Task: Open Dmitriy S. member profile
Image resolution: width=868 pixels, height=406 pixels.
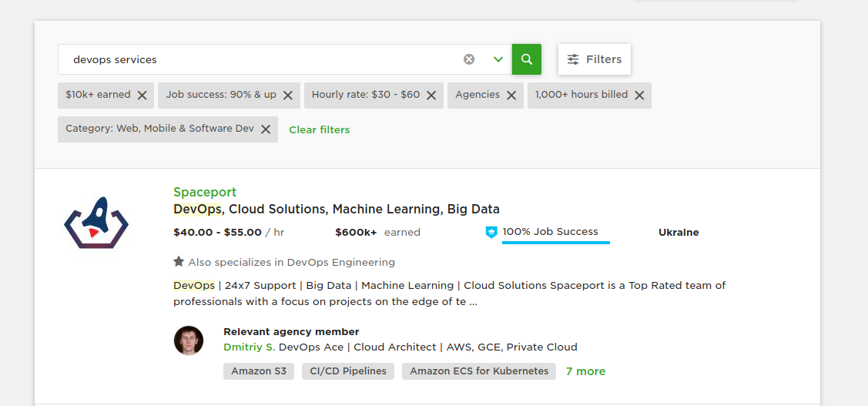Action: [x=249, y=347]
